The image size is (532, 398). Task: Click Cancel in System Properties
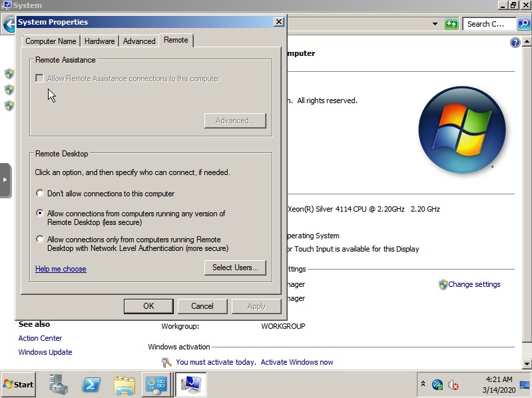pyautogui.click(x=202, y=306)
